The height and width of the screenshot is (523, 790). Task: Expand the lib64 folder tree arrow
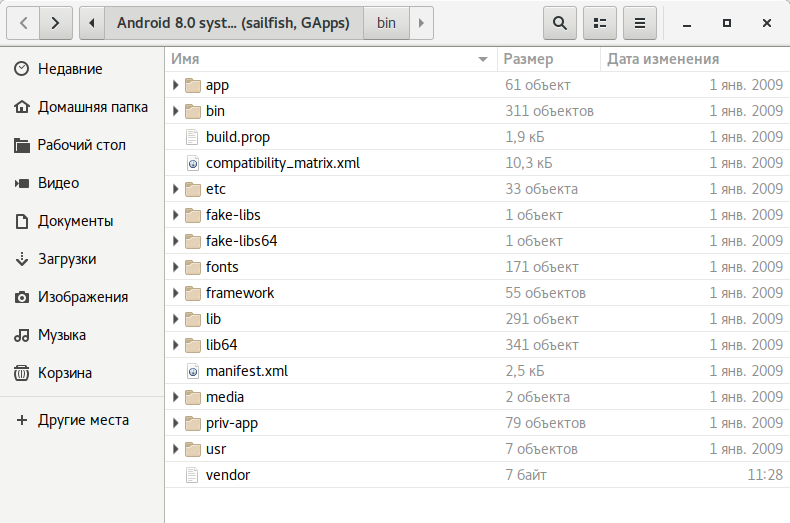175,345
